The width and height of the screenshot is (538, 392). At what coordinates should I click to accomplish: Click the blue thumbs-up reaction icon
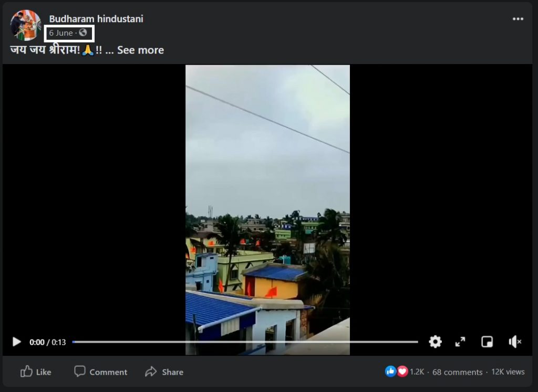(390, 372)
